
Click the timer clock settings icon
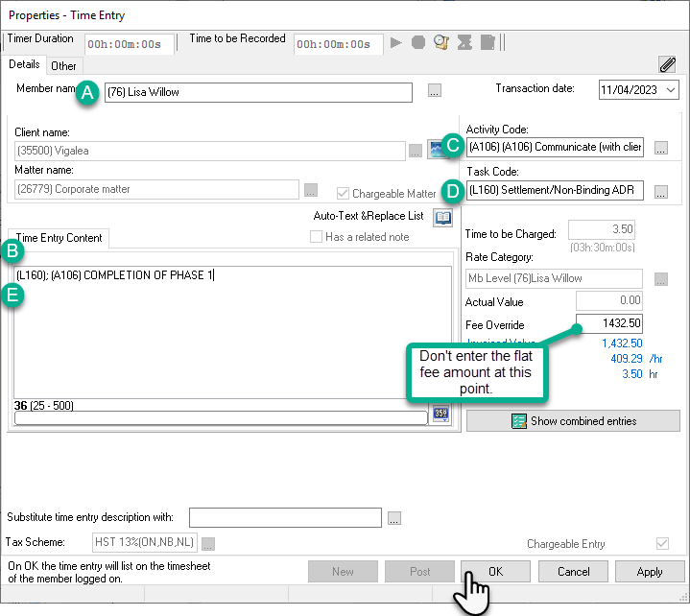point(440,42)
